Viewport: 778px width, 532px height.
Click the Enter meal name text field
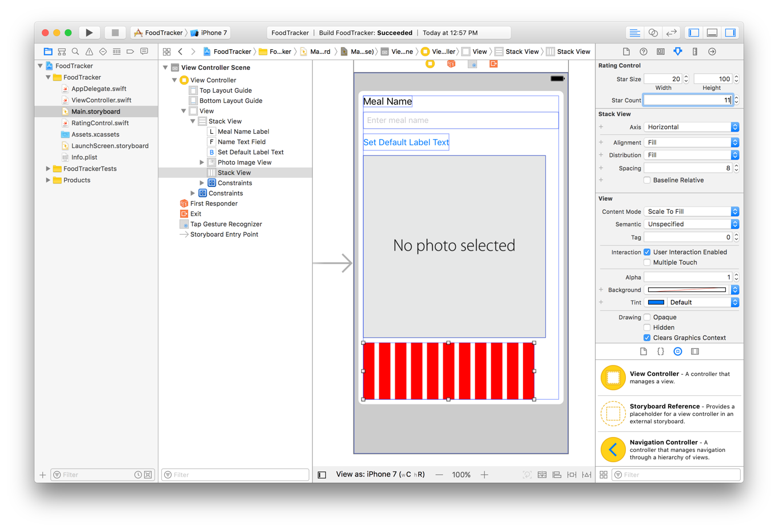pyautogui.click(x=461, y=121)
